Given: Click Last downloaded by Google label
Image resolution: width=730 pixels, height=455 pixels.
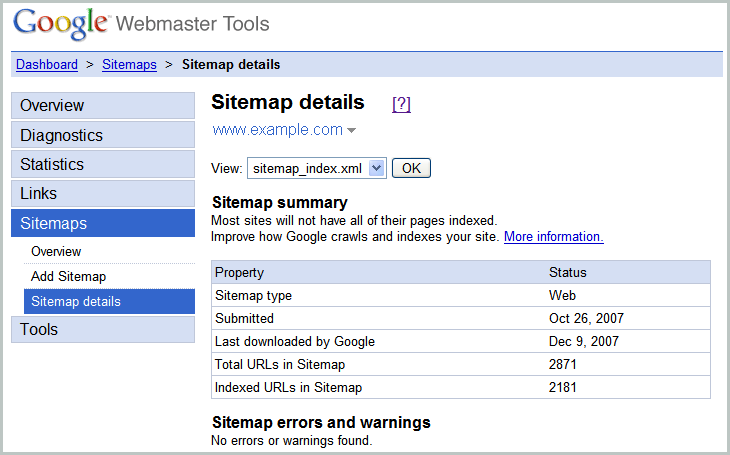Looking at the screenshot, I should tap(295, 341).
